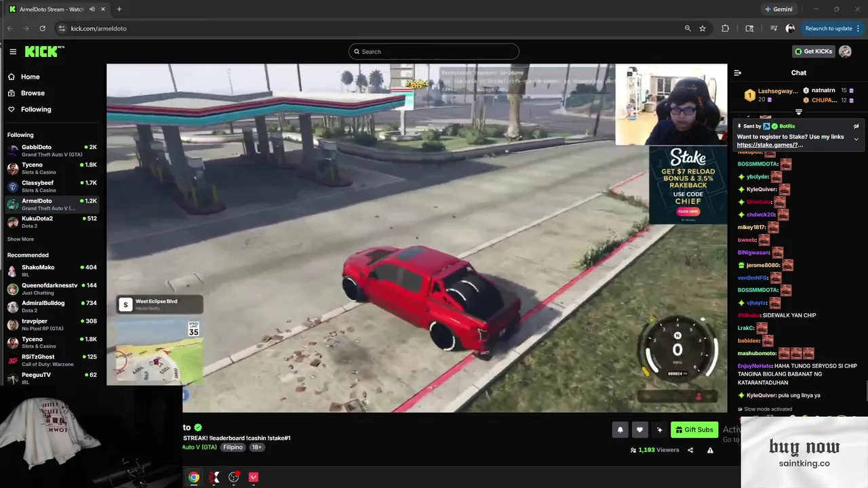868x488 pixels.
Task: Open Queenofdarknesstv recommended channel
Action: point(52,289)
